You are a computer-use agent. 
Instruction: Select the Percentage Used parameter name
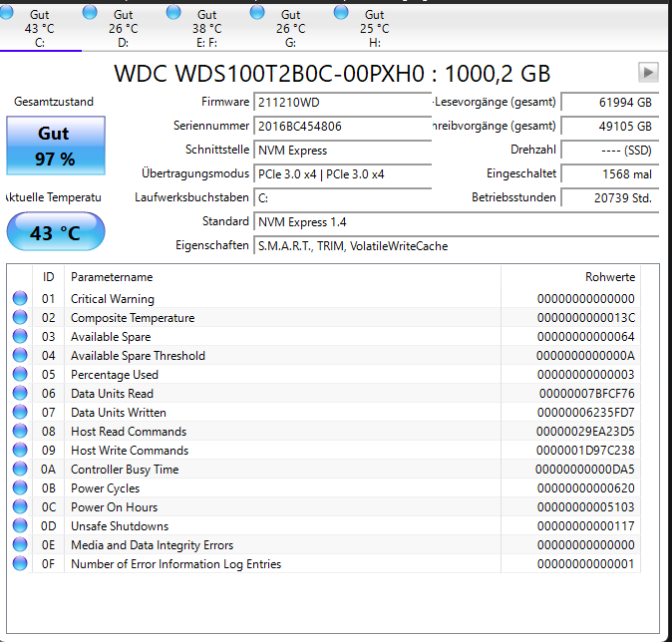pyautogui.click(x=115, y=375)
